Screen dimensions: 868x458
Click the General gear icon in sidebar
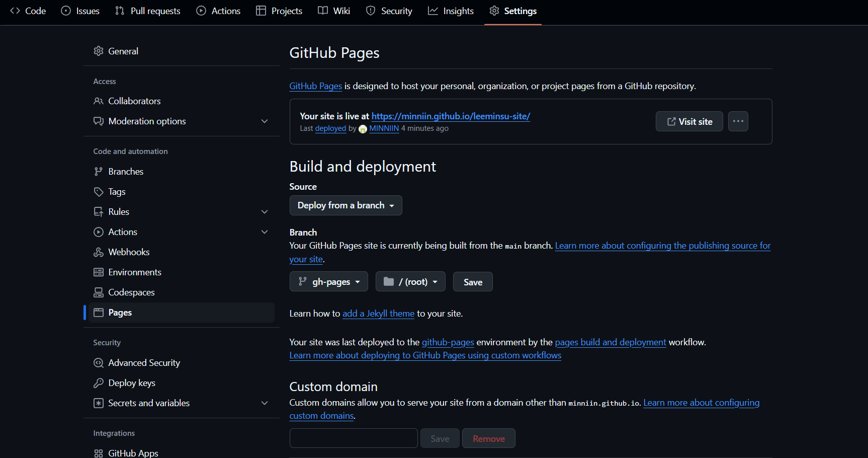click(x=99, y=51)
